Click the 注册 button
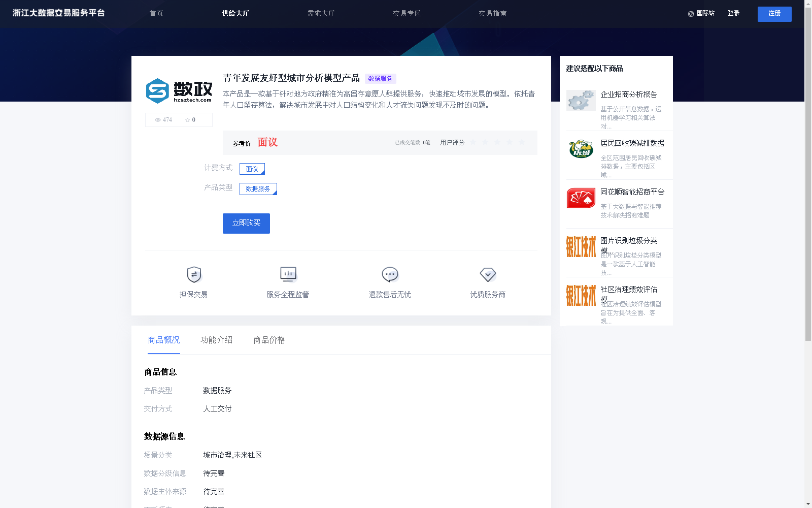812x508 pixels. (774, 14)
